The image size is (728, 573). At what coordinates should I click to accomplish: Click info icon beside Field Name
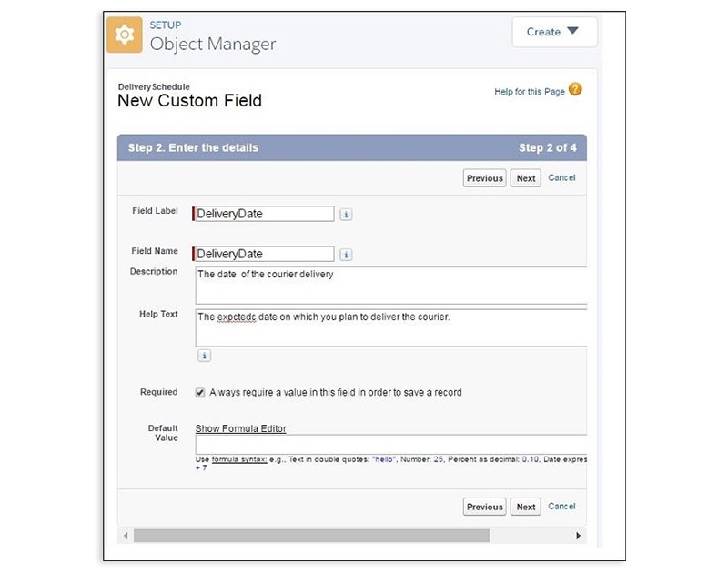[x=346, y=255]
